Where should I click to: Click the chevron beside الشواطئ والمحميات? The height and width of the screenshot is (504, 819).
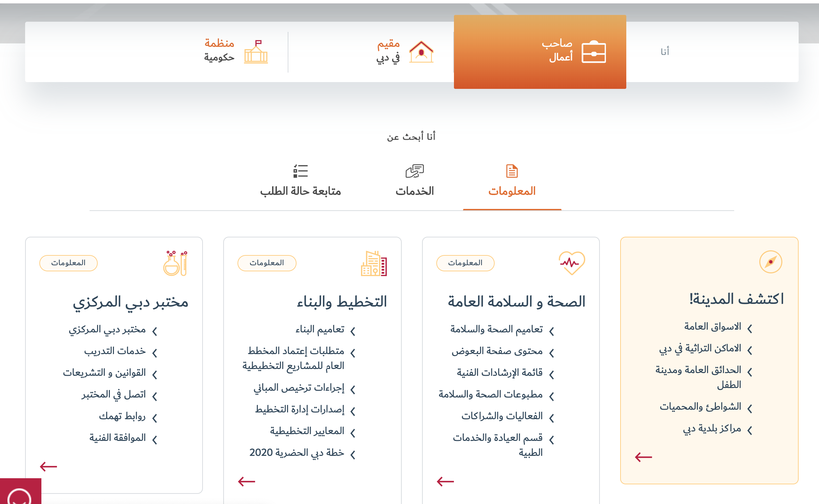point(750,408)
